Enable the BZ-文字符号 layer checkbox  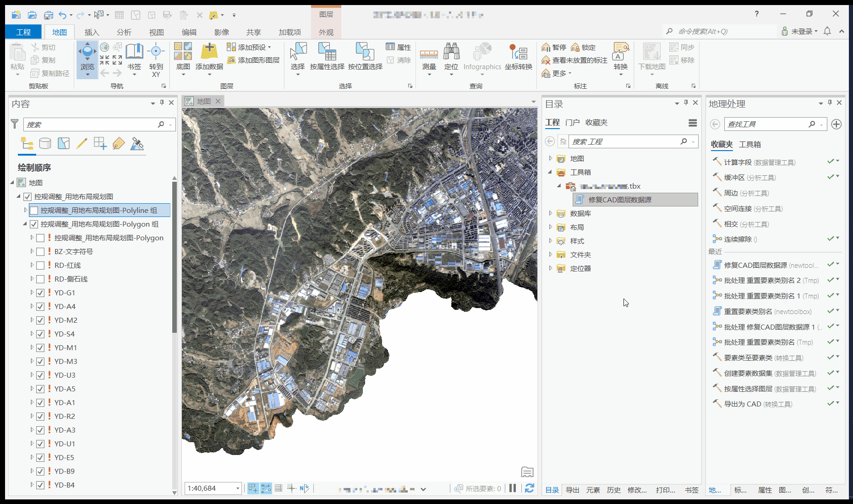(x=40, y=251)
